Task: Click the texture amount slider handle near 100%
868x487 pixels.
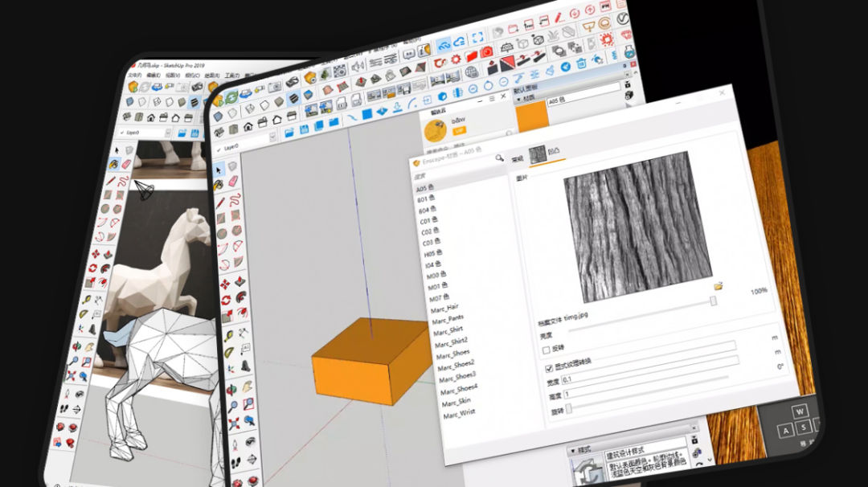Action: (714, 301)
